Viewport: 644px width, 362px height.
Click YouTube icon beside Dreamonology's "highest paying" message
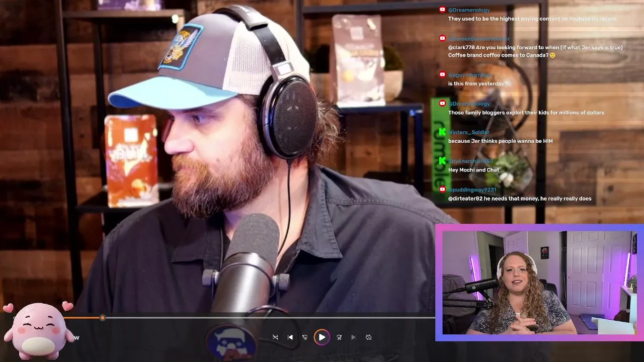[442, 10]
